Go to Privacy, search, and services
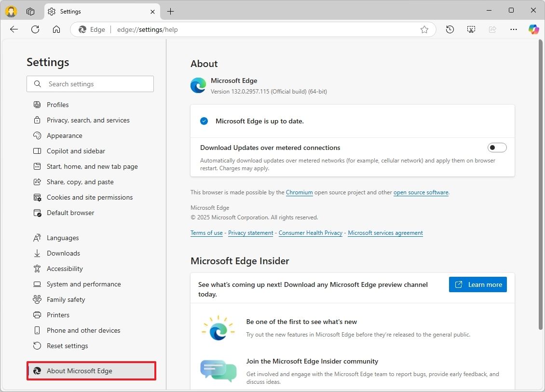 88,120
